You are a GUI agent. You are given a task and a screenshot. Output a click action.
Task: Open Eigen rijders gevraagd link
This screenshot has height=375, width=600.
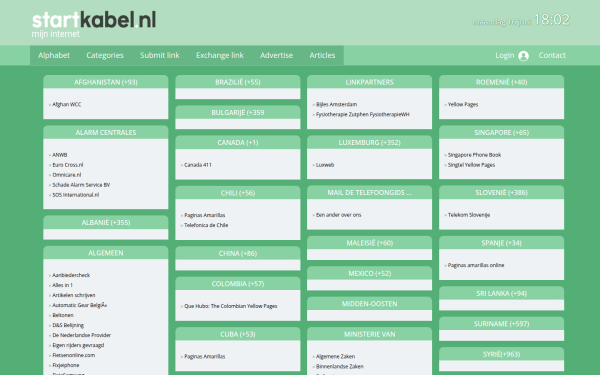click(x=78, y=345)
